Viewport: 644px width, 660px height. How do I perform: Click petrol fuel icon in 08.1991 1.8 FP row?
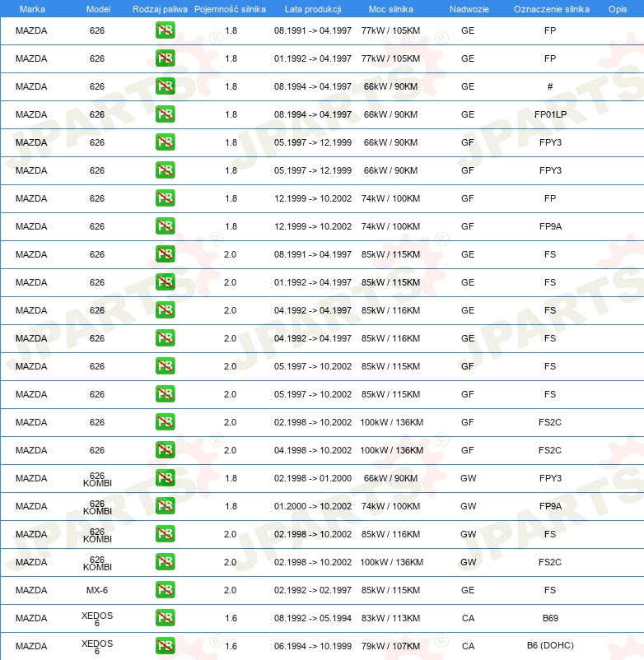[x=165, y=30]
